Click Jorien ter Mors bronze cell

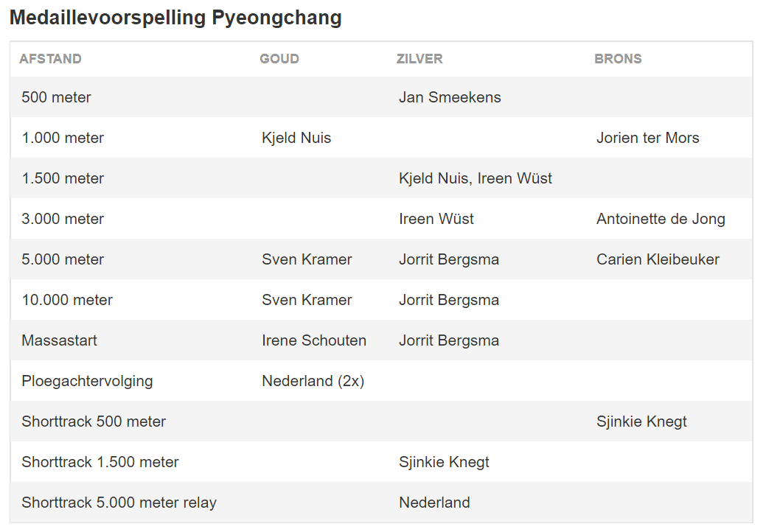click(647, 138)
